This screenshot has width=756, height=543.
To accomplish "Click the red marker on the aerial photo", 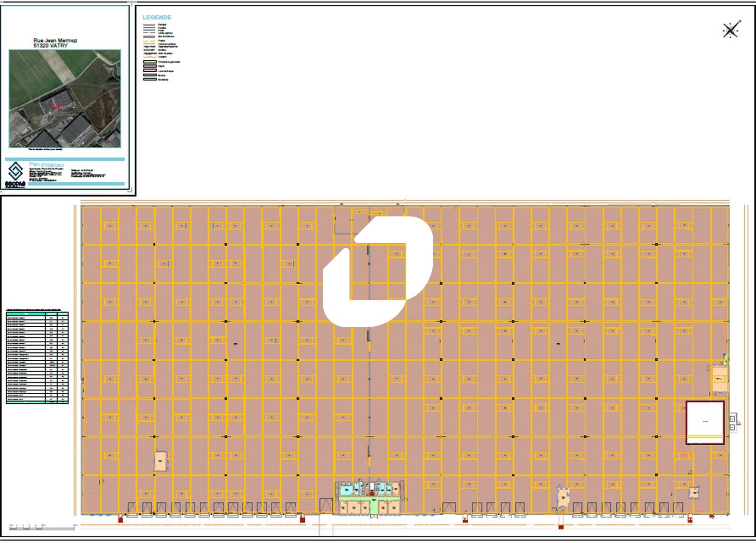I will tap(56, 107).
